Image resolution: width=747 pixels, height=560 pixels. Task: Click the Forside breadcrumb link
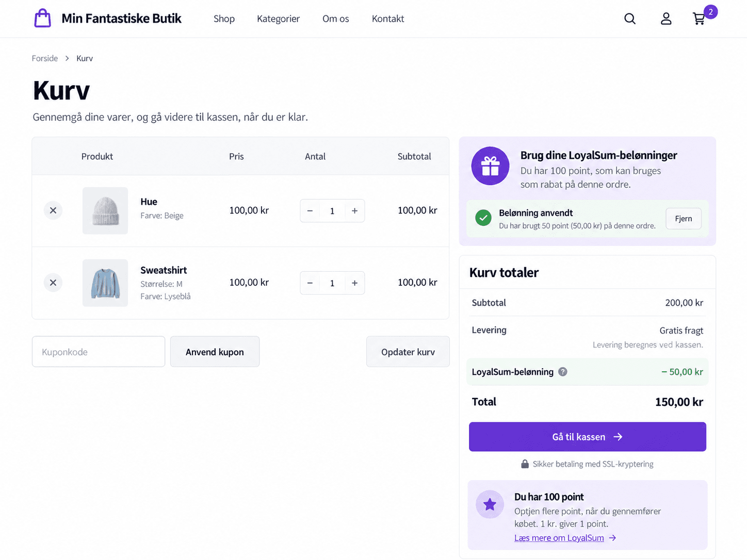click(45, 58)
